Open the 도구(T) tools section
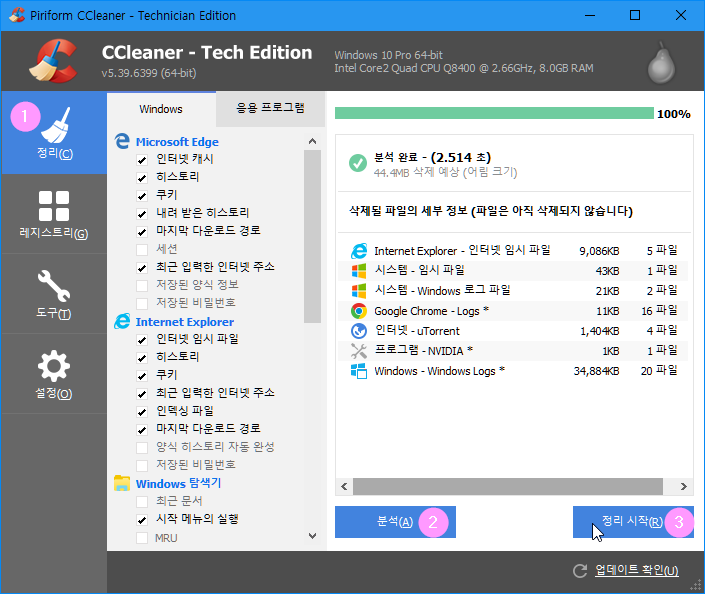This screenshot has width=705, height=594. [54, 294]
